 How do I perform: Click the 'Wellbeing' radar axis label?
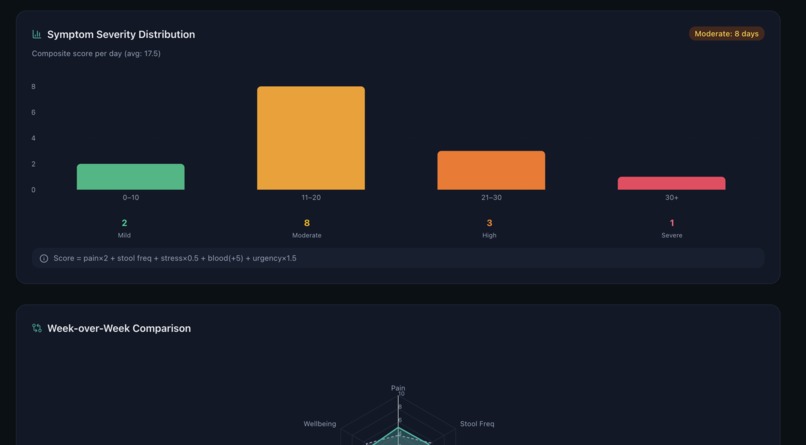click(x=320, y=424)
